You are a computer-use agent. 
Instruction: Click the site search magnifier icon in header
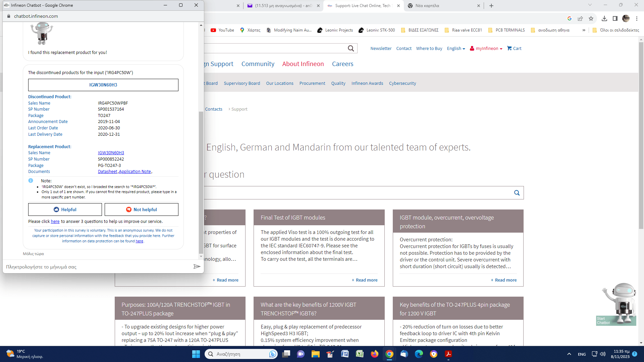[351, 48]
